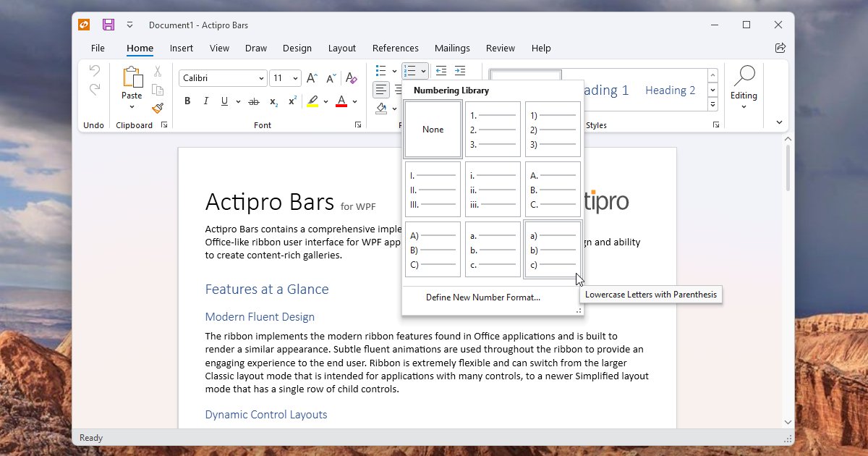The height and width of the screenshot is (456, 868).
Task: Open the font size 11 combo box
Action: [285, 78]
